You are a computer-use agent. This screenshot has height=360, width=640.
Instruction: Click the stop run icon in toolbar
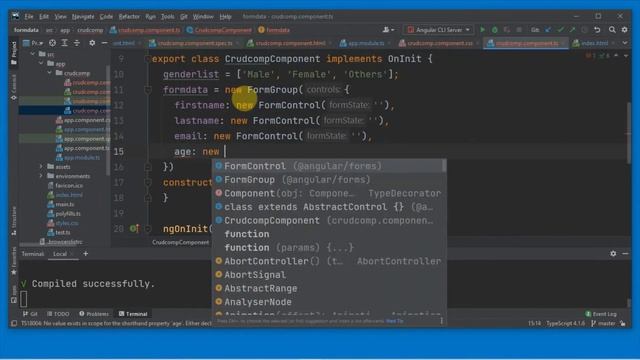519,30
